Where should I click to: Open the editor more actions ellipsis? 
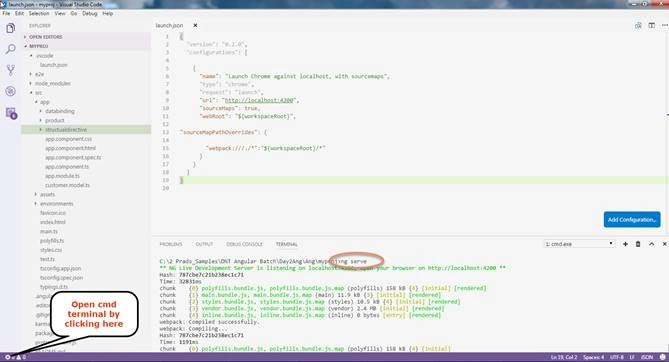[x=664, y=26]
